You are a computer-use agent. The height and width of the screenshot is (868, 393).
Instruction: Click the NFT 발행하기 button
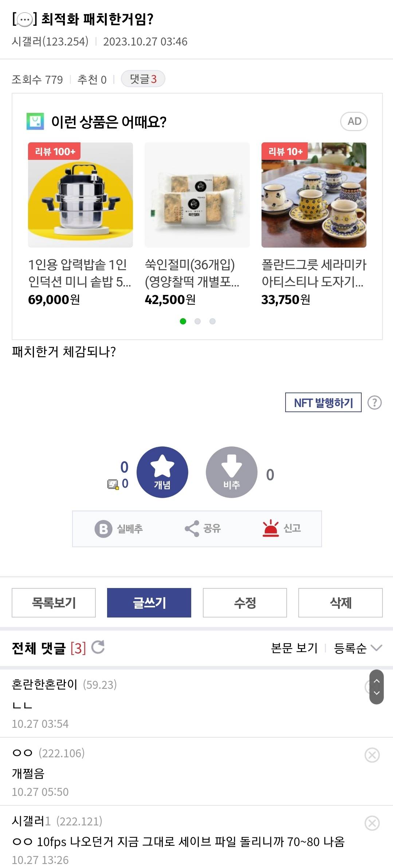(x=323, y=403)
